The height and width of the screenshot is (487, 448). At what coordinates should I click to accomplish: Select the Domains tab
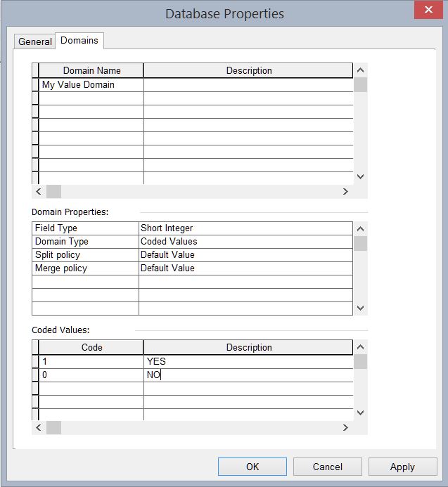point(79,40)
